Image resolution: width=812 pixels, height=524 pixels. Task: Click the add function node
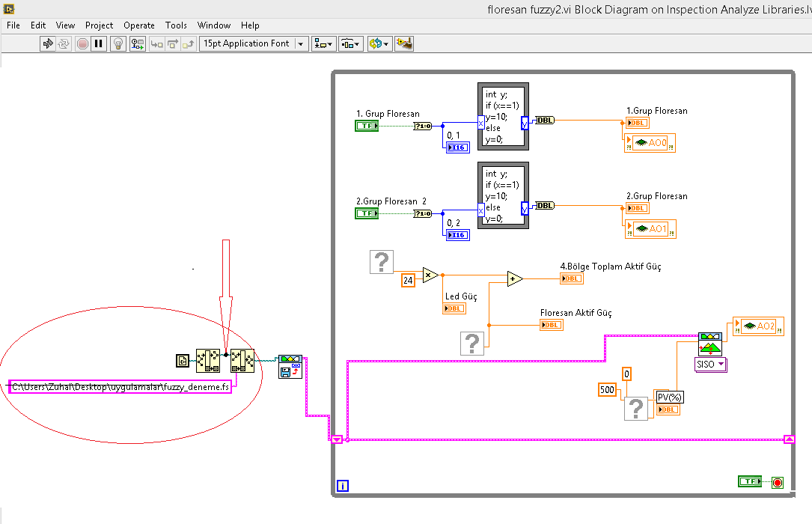514,278
